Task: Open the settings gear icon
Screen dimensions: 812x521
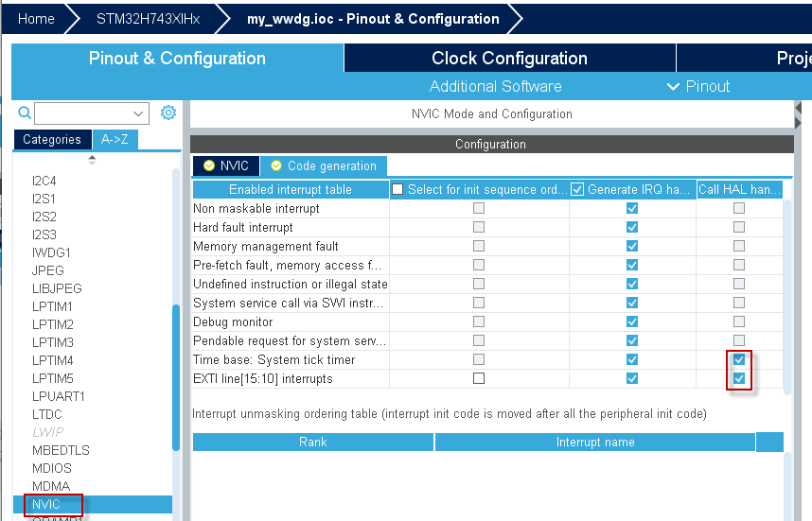Action: 168,113
